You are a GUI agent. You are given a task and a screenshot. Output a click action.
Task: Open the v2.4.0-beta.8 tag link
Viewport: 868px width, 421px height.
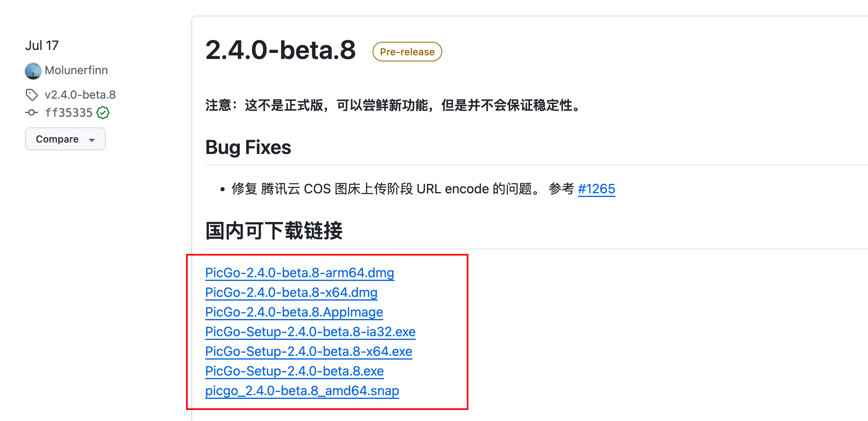click(80, 95)
